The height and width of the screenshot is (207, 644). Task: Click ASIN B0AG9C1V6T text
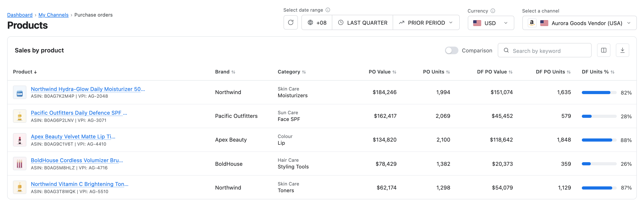(52, 144)
